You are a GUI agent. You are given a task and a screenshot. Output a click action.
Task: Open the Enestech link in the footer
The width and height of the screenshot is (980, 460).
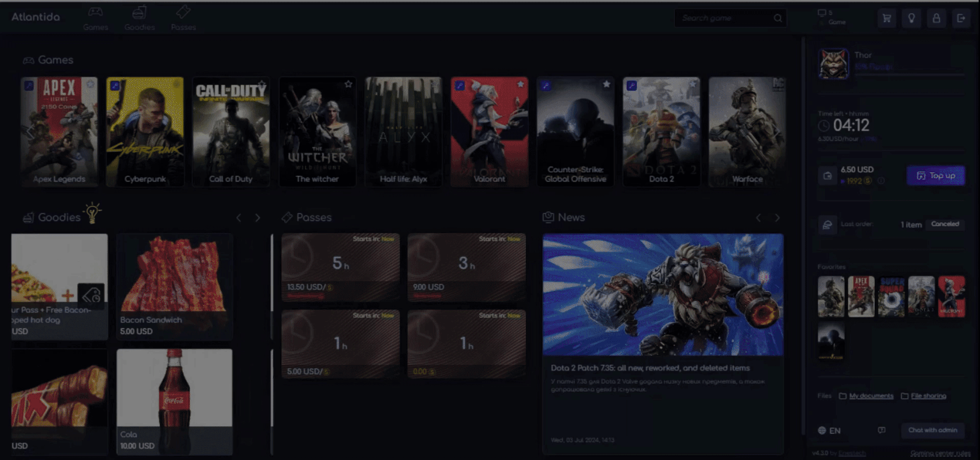[852, 453]
